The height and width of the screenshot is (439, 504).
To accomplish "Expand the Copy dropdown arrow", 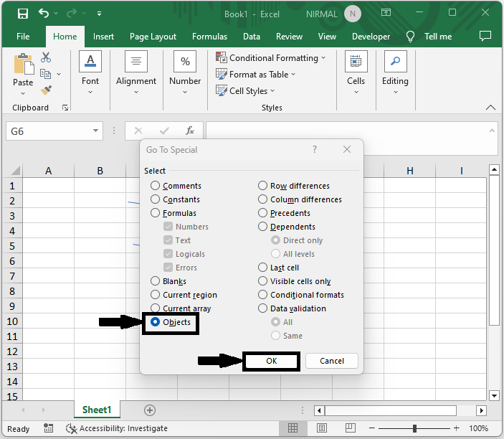I will 59,74.
